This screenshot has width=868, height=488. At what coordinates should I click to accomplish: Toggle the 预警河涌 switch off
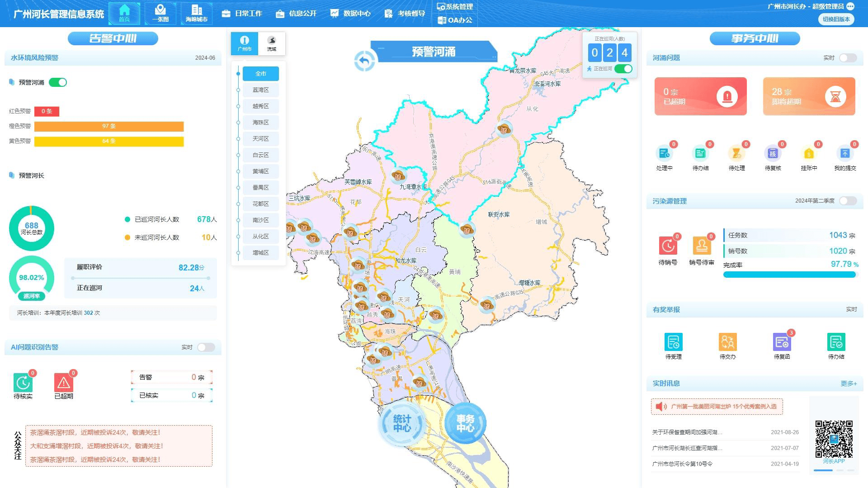(x=58, y=82)
